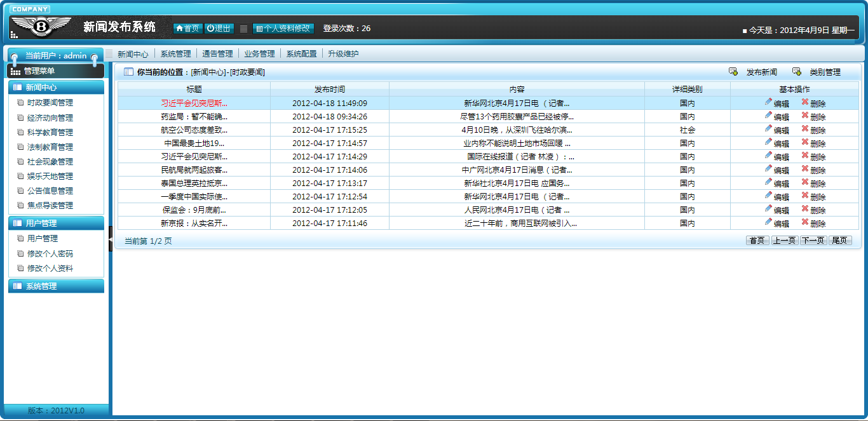Screen dimensions: 868x421
Task: Delete icon for 泰国总理英拉 row
Action: pos(805,182)
